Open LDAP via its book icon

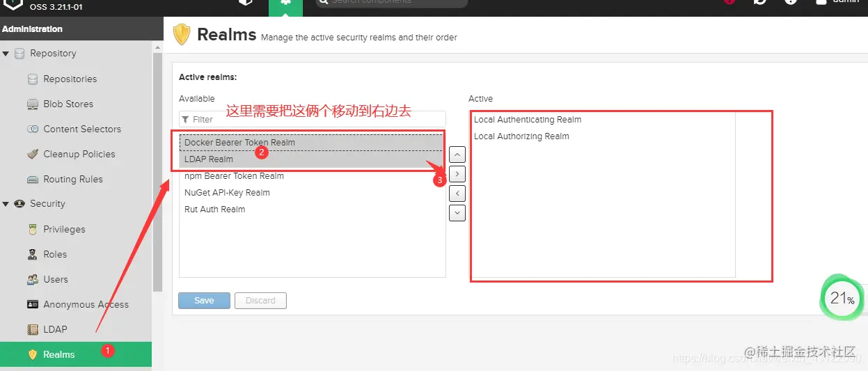point(33,330)
